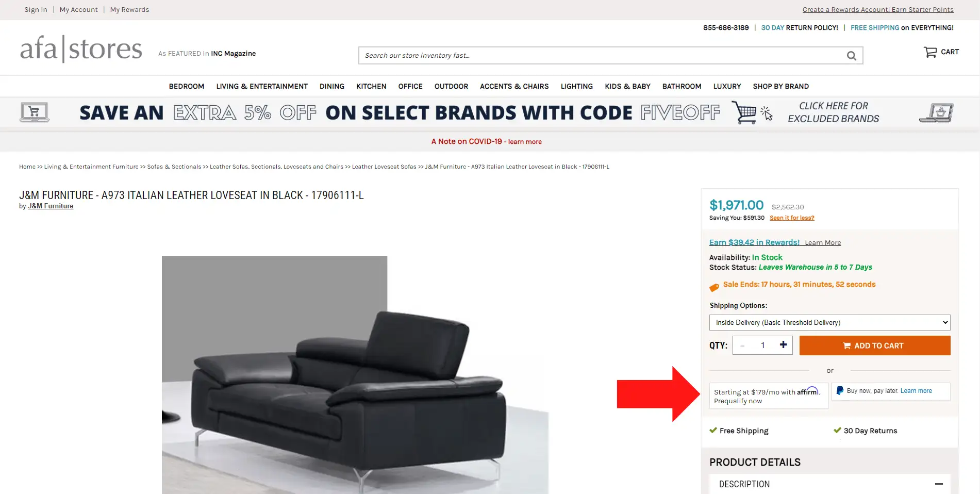Collapse the Description section
Screen dimensions: 980x494
pyautogui.click(x=939, y=484)
